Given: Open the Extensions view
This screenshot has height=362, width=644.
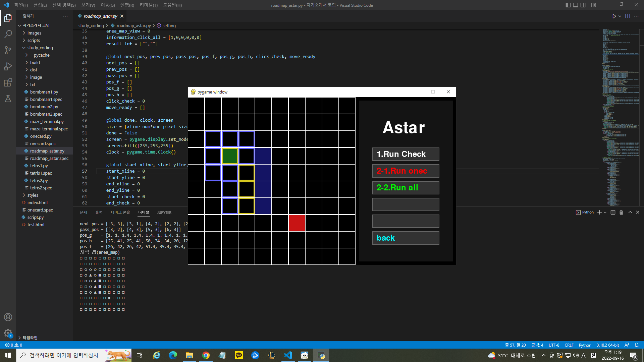Looking at the screenshot, I should (x=8, y=82).
